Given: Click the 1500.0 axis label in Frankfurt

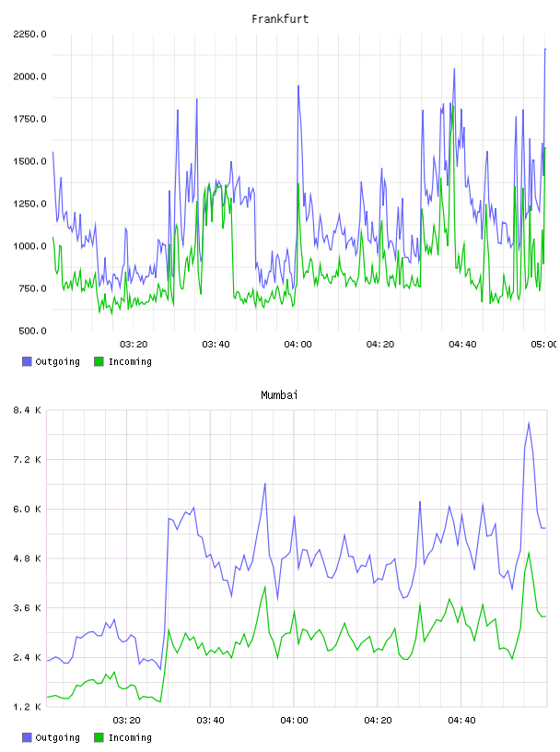Looking at the screenshot, I should pos(30,161).
